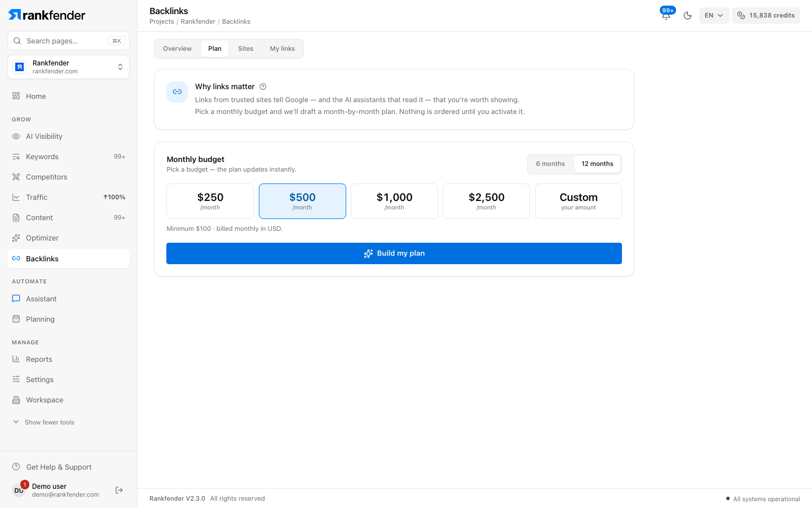Switch to the Overview tab
812x508 pixels.
tap(178, 49)
